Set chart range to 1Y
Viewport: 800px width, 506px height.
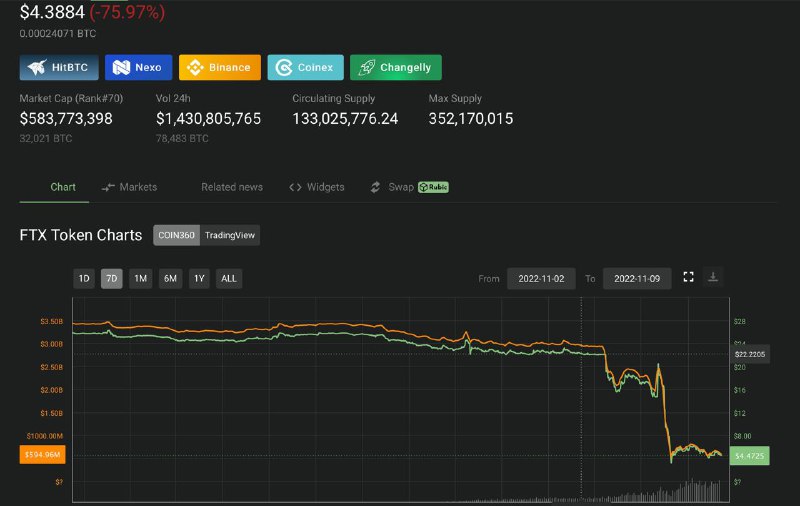[x=199, y=279]
